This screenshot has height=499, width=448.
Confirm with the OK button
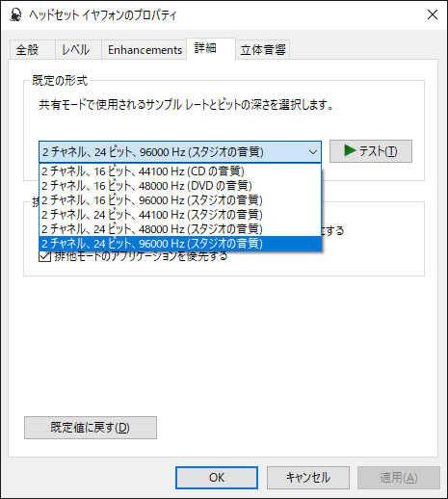point(217,478)
